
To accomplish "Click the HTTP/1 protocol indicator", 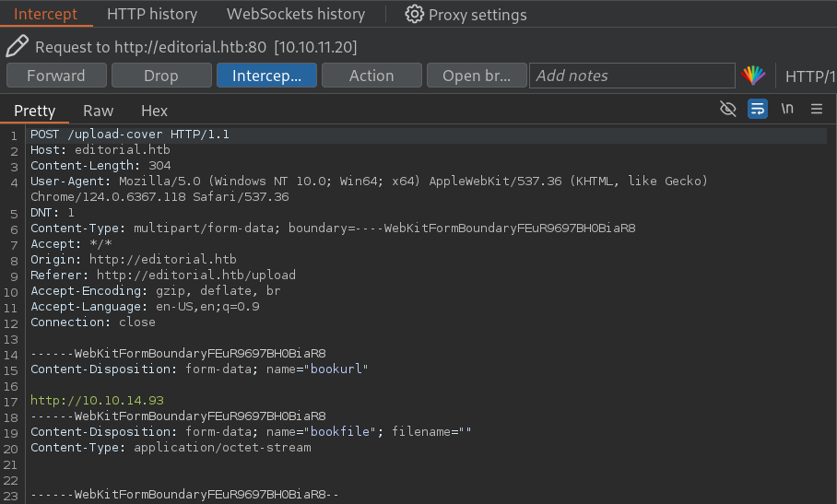I will point(810,76).
